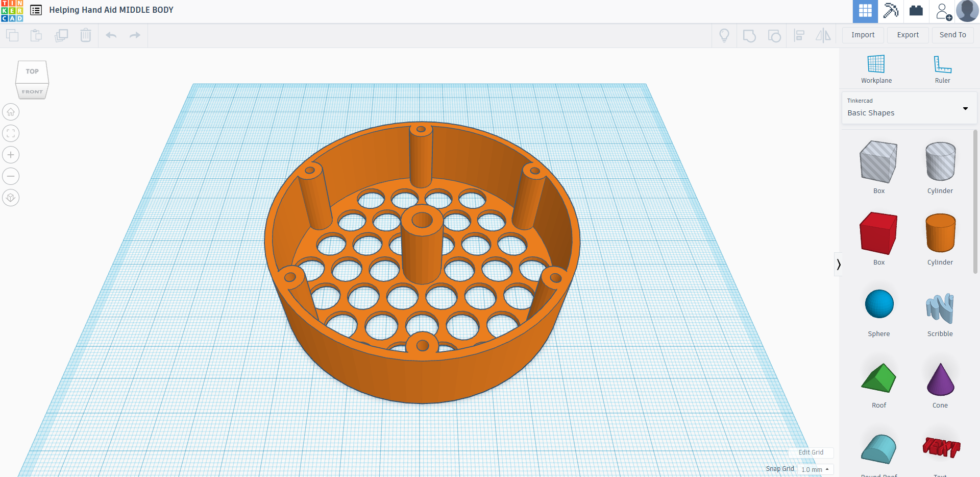Click the Paste toolbar icon
The height and width of the screenshot is (477, 980).
click(36, 35)
